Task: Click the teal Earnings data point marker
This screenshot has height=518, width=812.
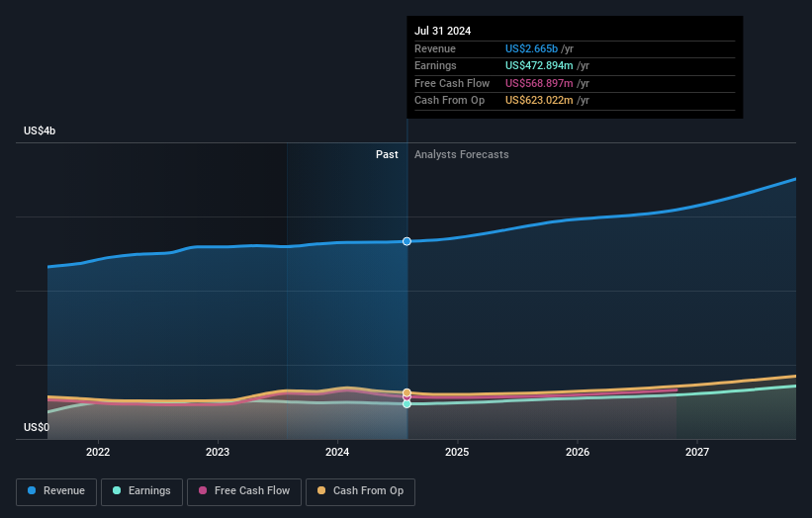Action: (407, 404)
